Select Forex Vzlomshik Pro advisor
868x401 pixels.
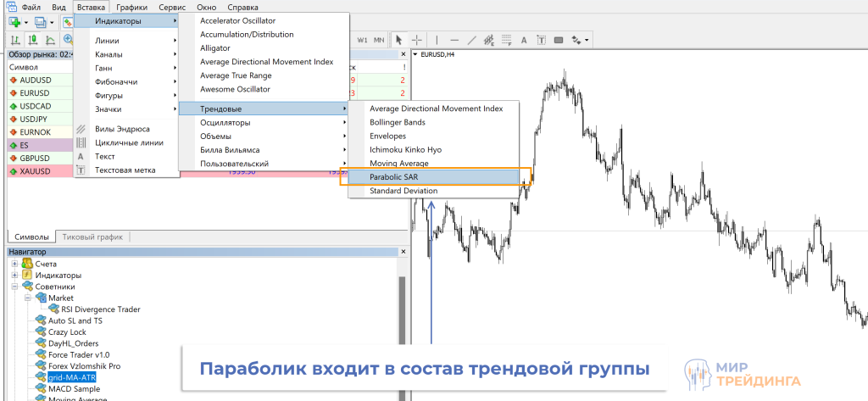pyautogui.click(x=84, y=365)
